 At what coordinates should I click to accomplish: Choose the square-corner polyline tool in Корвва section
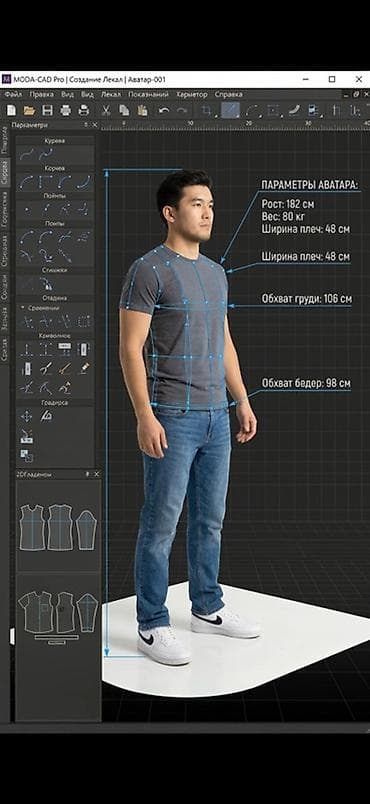point(46,181)
